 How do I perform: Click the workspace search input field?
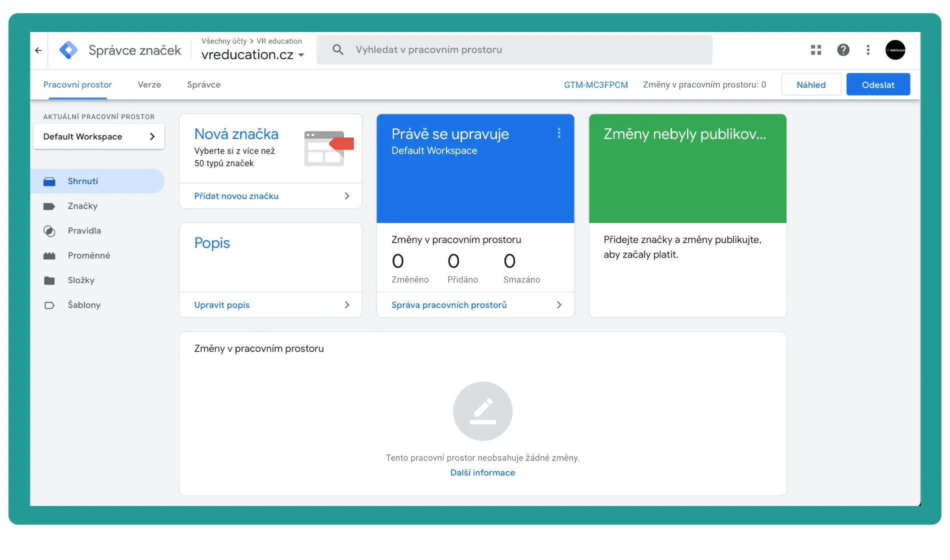[514, 50]
